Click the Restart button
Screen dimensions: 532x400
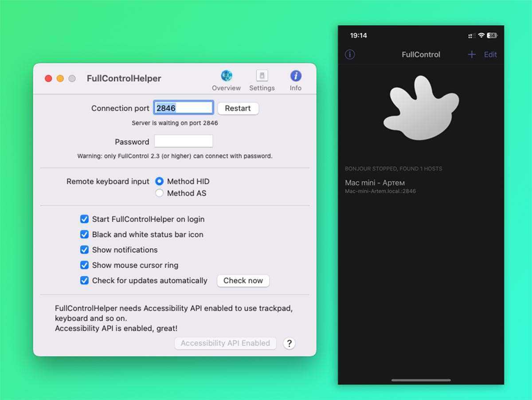[x=238, y=109]
